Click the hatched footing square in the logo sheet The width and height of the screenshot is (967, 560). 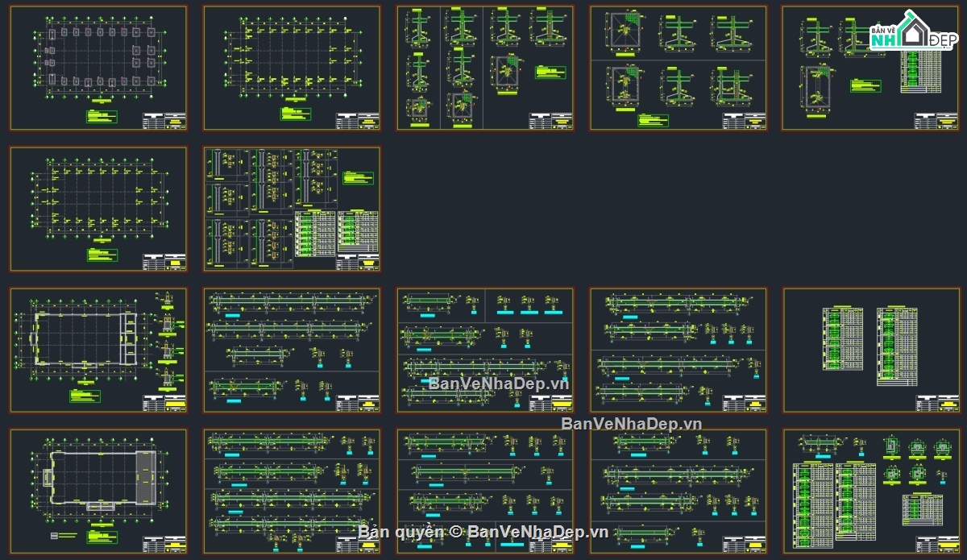(x=818, y=85)
